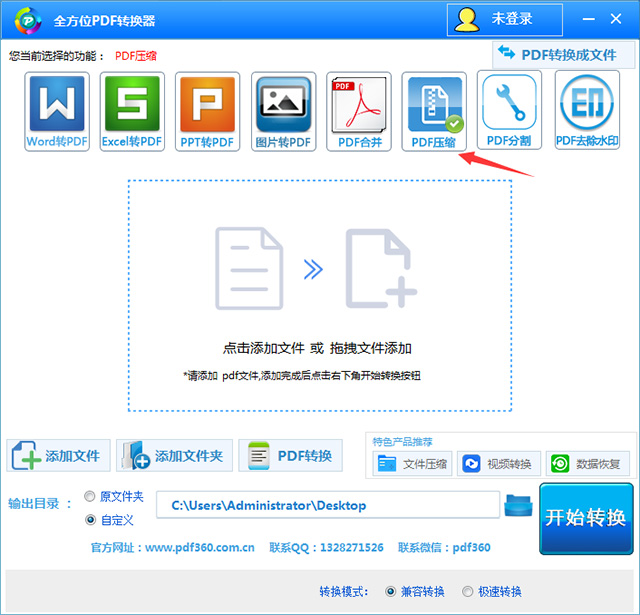Pick the 图片转PDF image conversion icon
This screenshot has width=640, height=615.
(284, 111)
